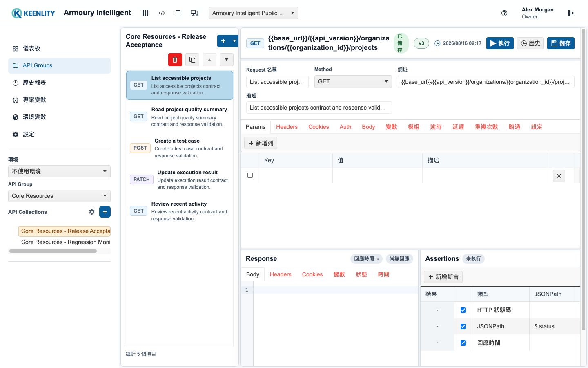
Task: Click the clock timestamp 2026/08/16 02:17
Action: pos(458,43)
